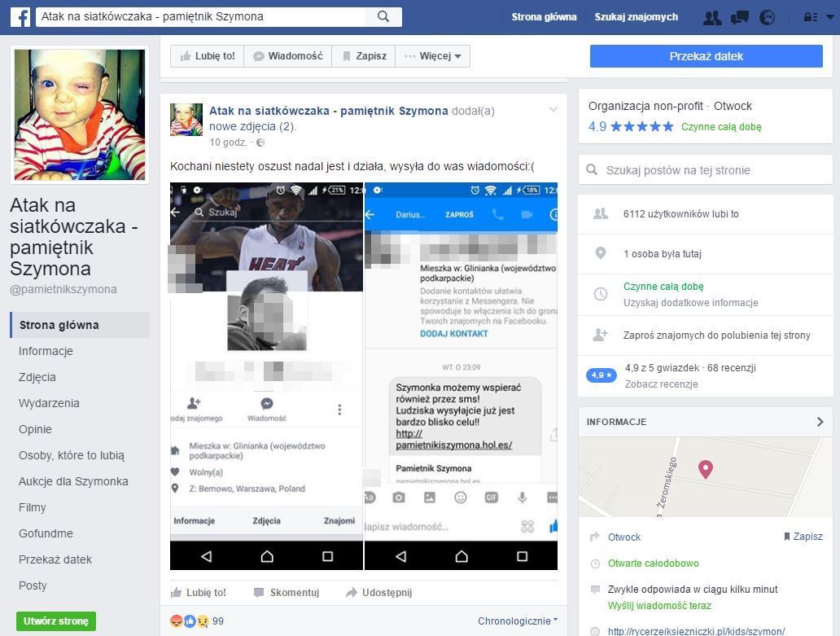Viewport: 840px width, 636px height.
Task: Open notifications globe icon
Action: pos(767,17)
